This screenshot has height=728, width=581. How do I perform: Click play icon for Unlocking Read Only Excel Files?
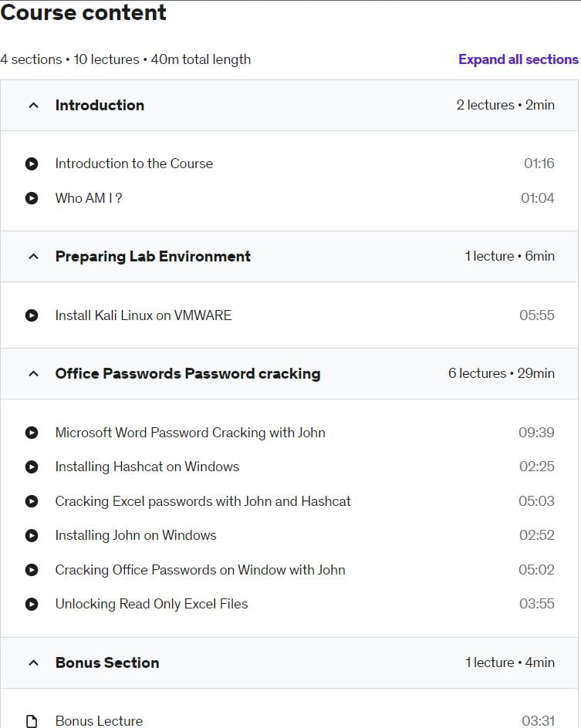point(32,604)
